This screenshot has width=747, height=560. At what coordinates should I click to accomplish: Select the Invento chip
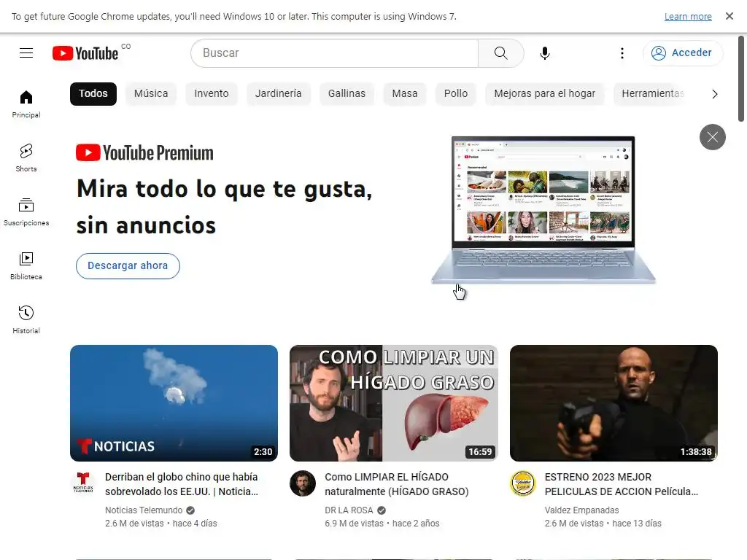click(x=212, y=94)
